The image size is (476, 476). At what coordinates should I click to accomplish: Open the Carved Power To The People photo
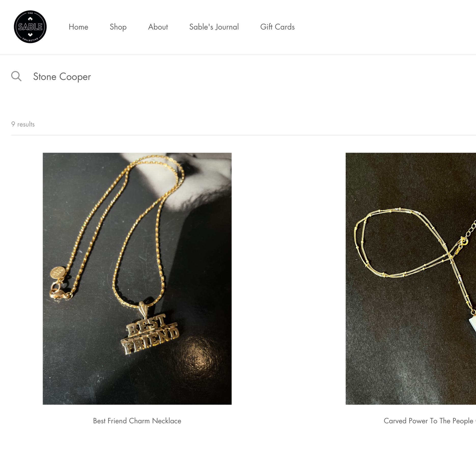411,278
